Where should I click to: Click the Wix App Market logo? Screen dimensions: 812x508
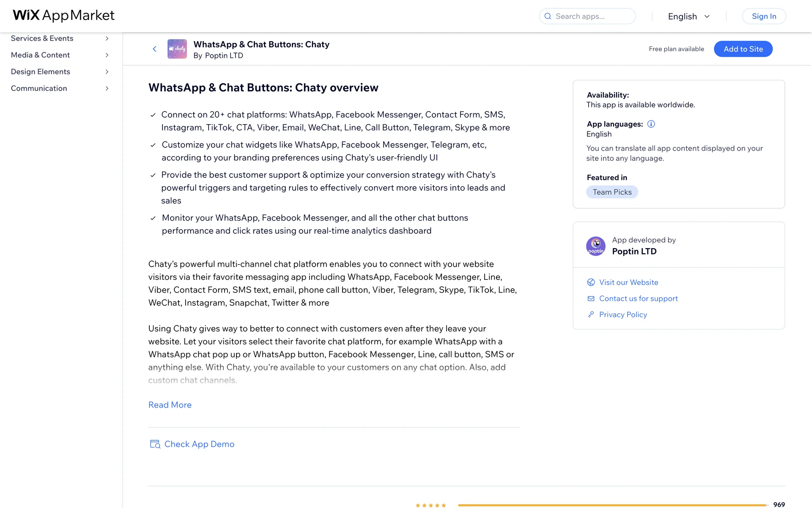[x=63, y=16]
